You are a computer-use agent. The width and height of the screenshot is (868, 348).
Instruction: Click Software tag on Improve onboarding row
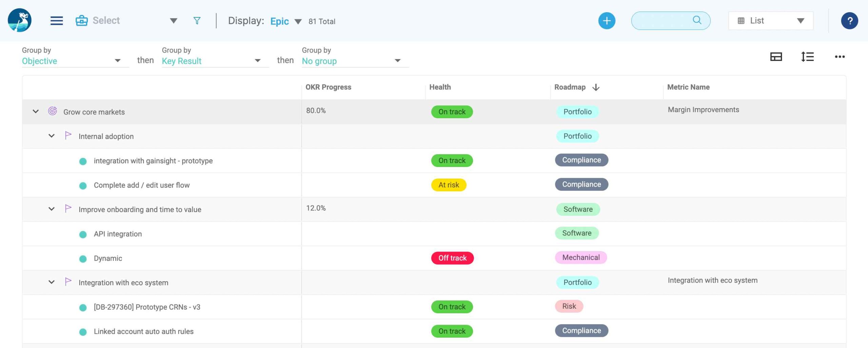(x=578, y=209)
